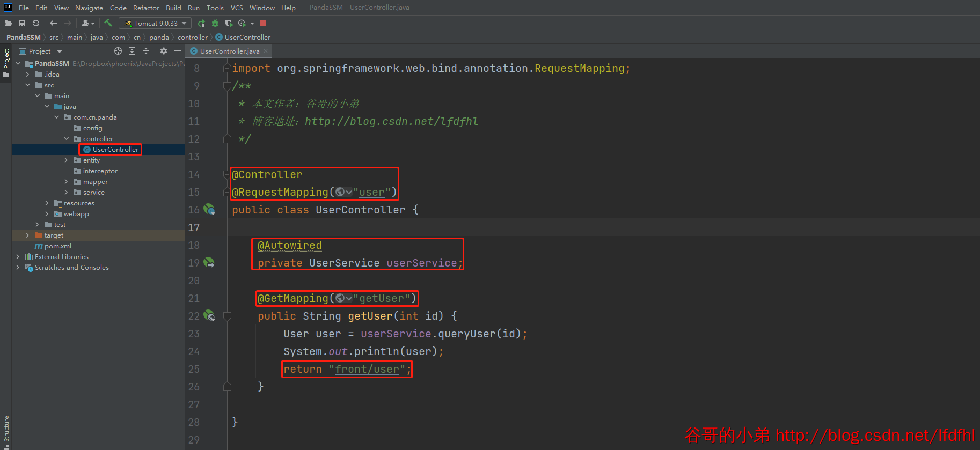Hide the Project panel with minus icon
The image size is (980, 450).
(x=178, y=51)
